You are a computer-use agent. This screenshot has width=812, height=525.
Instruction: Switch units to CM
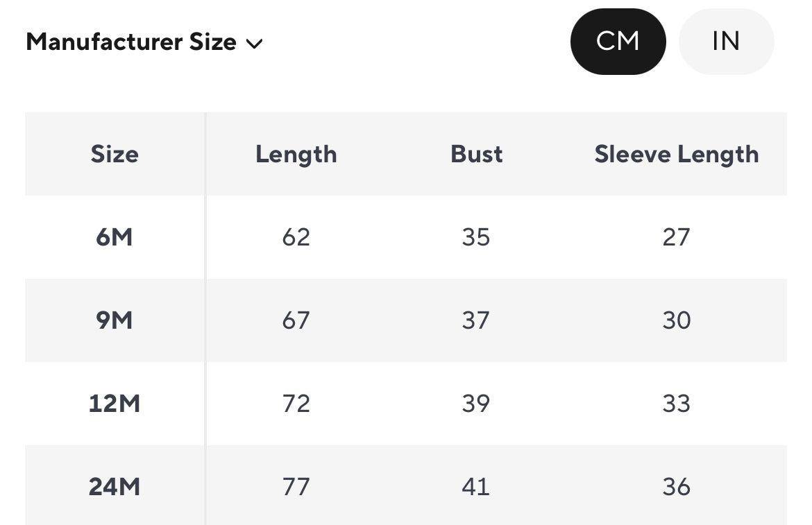(618, 42)
